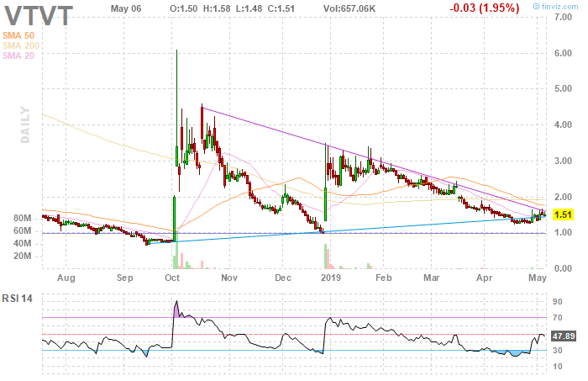Click the O:1.50 open price value

click(x=184, y=8)
